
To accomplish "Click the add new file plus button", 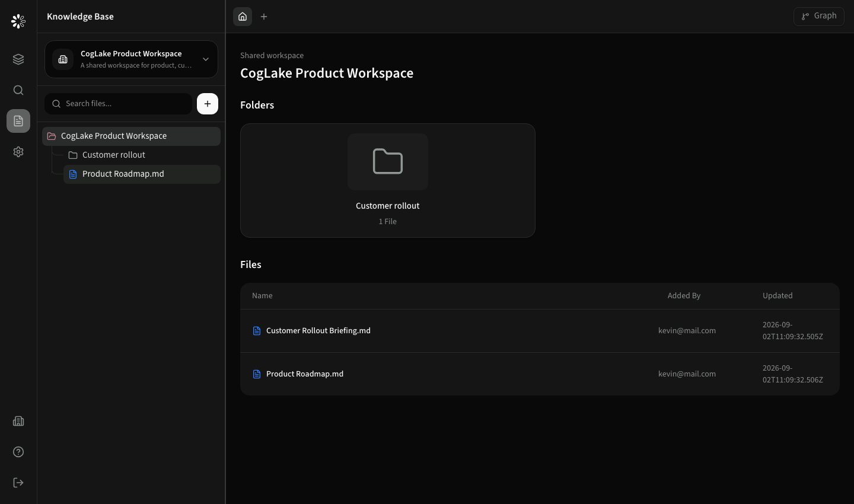I will pyautogui.click(x=208, y=104).
